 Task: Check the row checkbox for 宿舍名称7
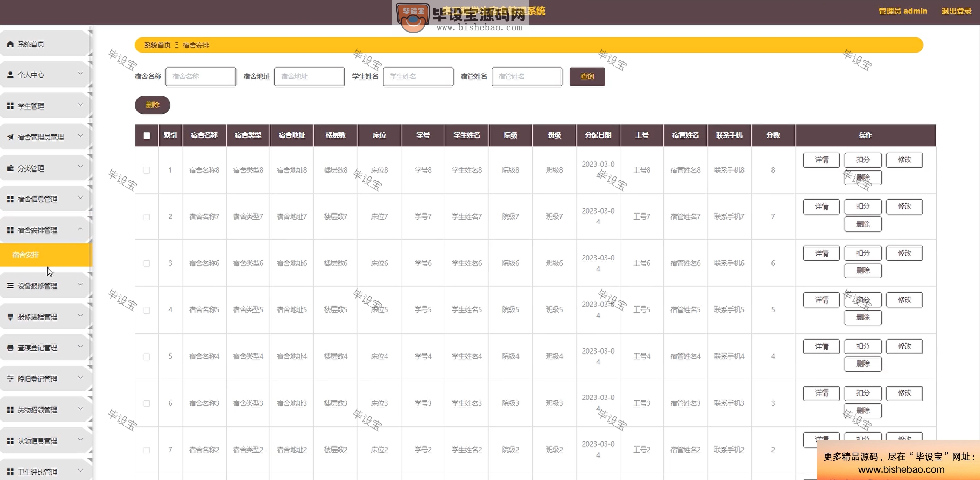147,217
